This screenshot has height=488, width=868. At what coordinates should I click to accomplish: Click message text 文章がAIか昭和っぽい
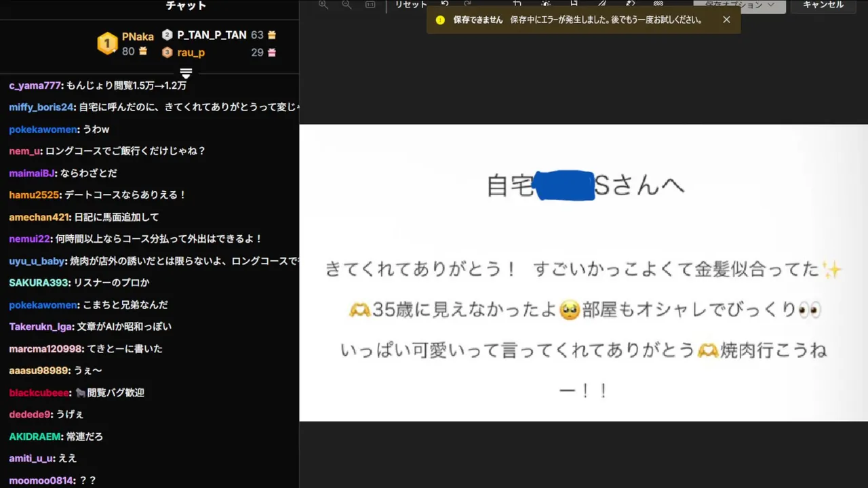[x=124, y=327]
